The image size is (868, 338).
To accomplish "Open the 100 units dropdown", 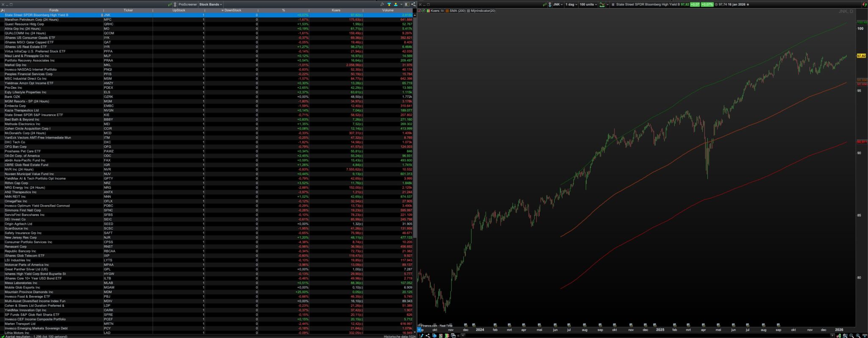I will coord(588,5).
